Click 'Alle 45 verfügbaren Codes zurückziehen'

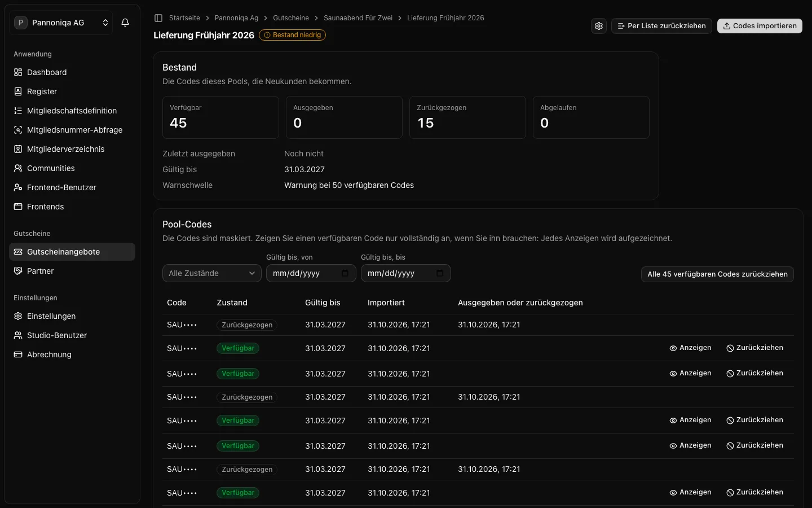point(717,274)
